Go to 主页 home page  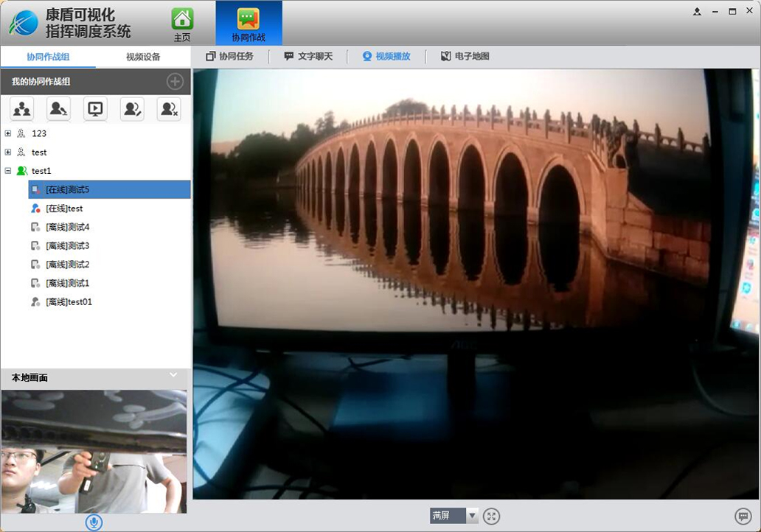(x=182, y=24)
